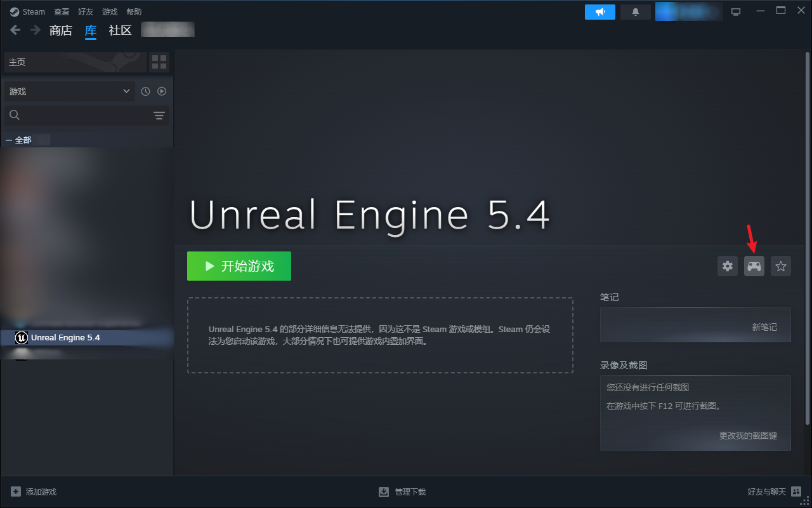Switch to grid collections view icon

(159, 62)
